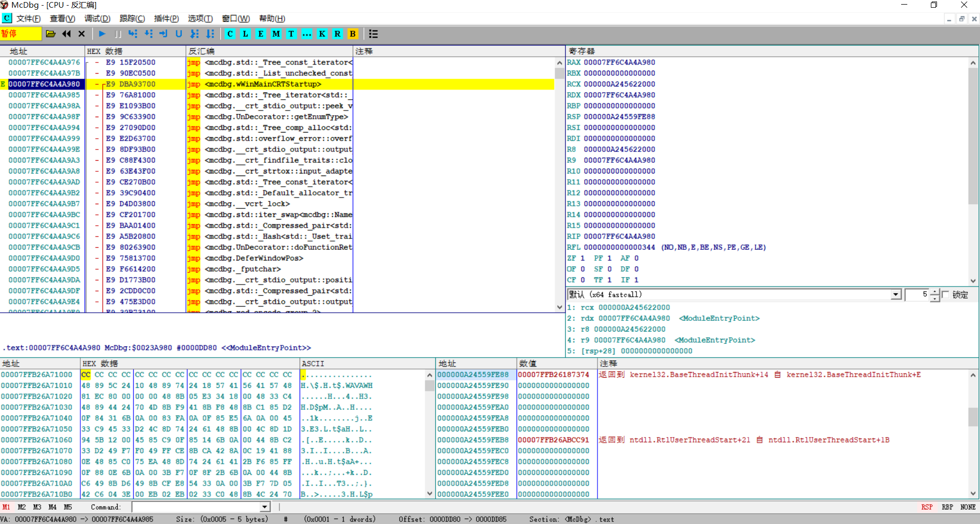The height and width of the screenshot is (524, 980).
Task: Open the 调试(D) menu
Action: [x=97, y=18]
